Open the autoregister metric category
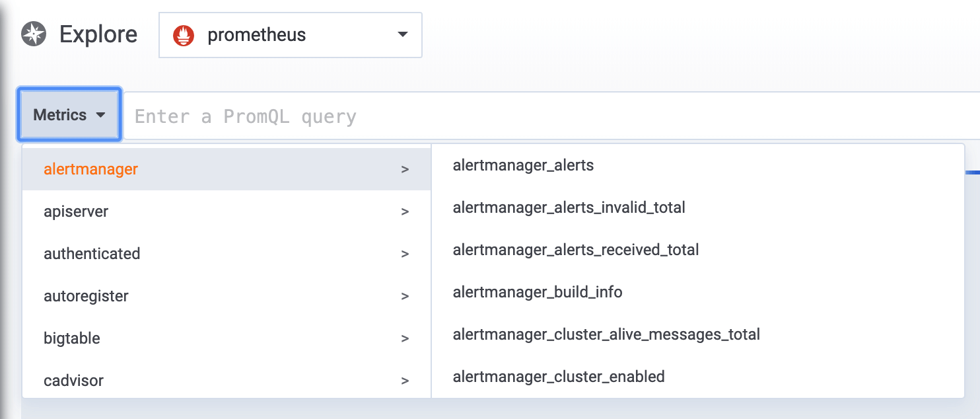Image resolution: width=980 pixels, height=419 pixels. pos(86,296)
